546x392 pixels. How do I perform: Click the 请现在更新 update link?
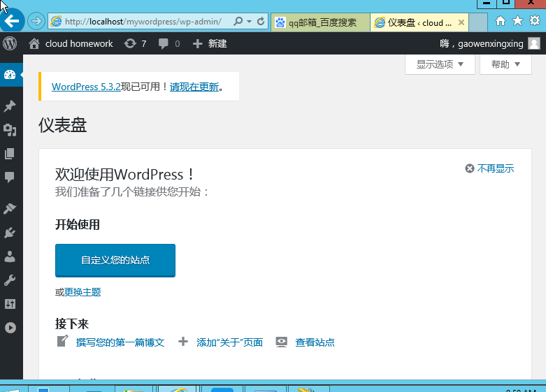coord(194,87)
